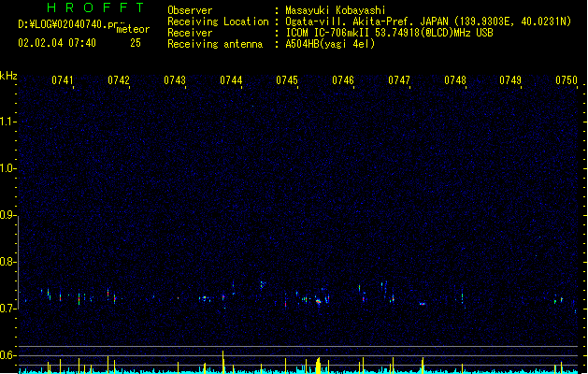Image resolution: width=588 pixels, height=374 pixels.
Task: Click the 0.7 kHz frequency label
Action: 7,309
